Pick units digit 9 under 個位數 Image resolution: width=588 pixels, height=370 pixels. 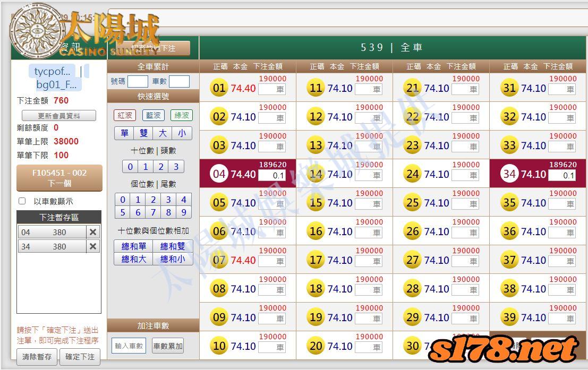point(183,212)
